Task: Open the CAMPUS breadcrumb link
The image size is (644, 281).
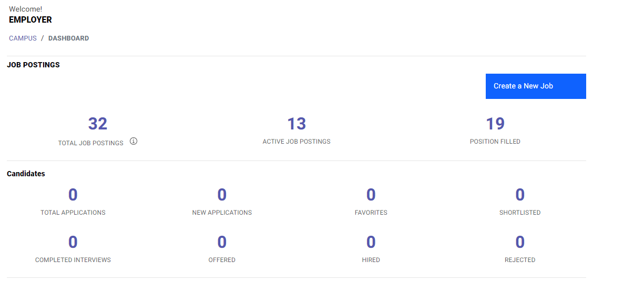Action: coord(23,38)
